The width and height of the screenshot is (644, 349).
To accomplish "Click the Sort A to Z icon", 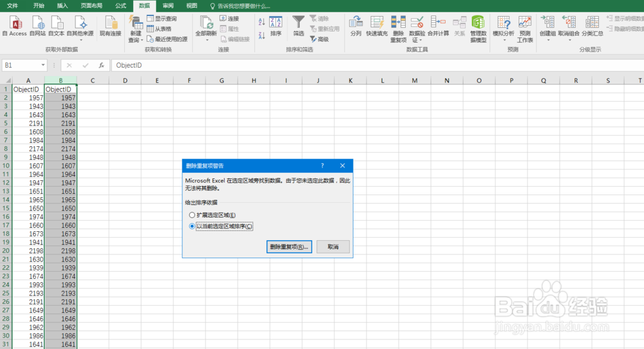I will coord(261,22).
